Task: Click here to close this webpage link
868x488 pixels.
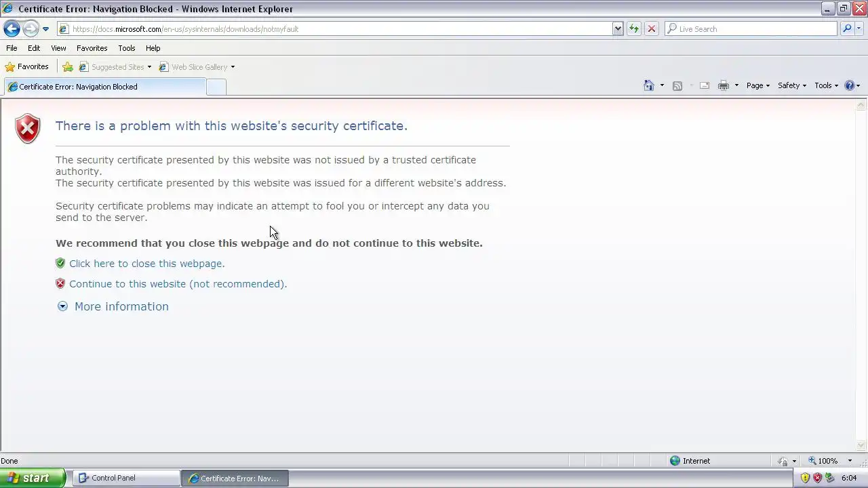Action: [x=146, y=264]
